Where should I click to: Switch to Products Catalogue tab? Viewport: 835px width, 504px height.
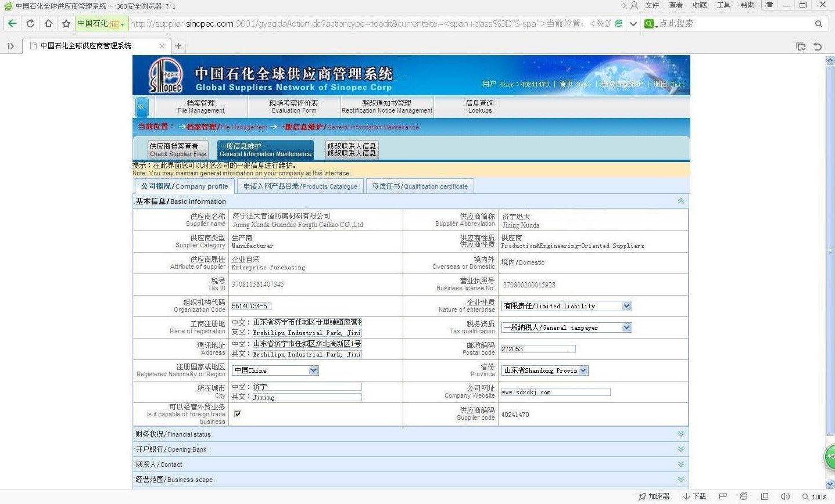(x=300, y=186)
